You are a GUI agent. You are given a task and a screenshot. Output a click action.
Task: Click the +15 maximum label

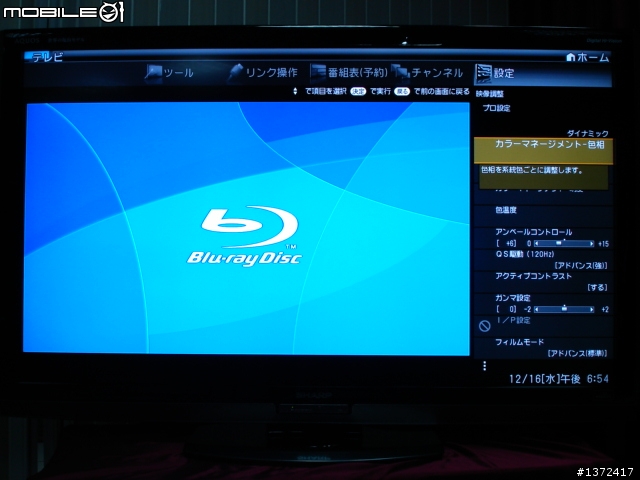point(603,244)
